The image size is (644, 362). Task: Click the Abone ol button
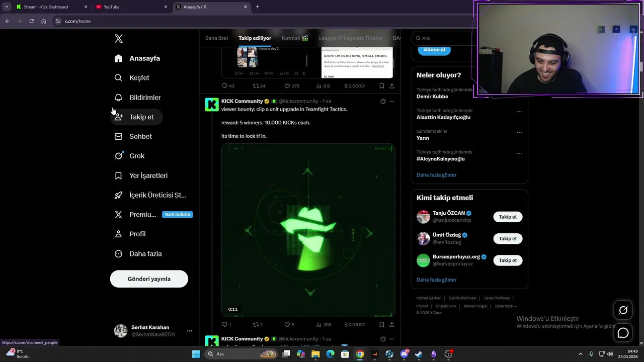coord(434,50)
